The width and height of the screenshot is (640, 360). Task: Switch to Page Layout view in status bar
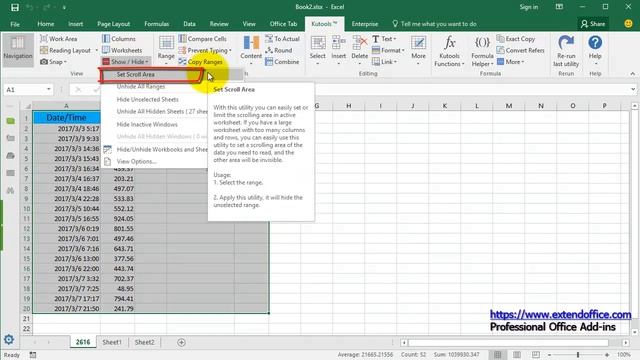click(517, 355)
